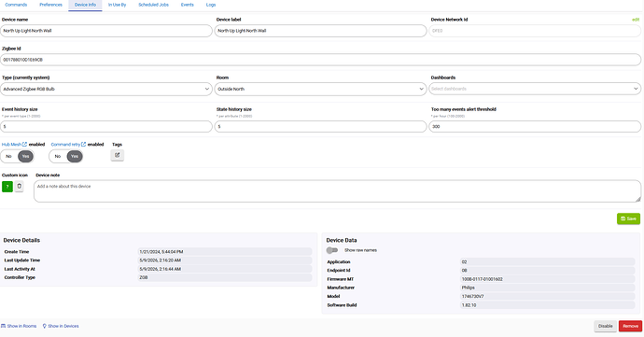Open the Select dashboards dropdown

tap(535, 89)
